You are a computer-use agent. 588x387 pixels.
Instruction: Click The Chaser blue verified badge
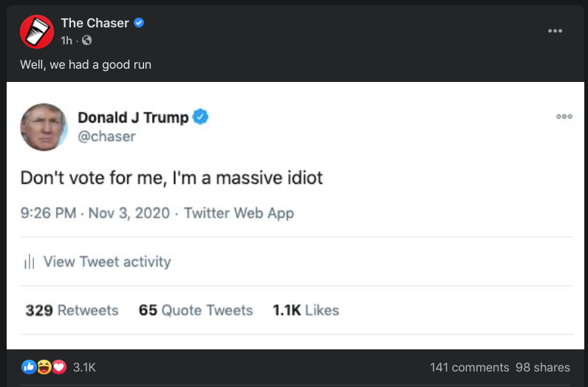click(x=139, y=23)
